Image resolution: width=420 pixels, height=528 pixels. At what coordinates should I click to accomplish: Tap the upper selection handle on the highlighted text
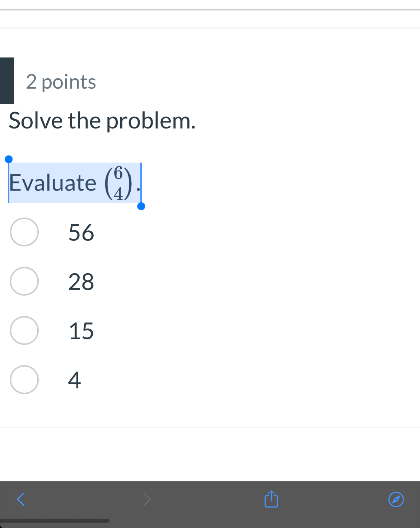pyautogui.click(x=9, y=158)
